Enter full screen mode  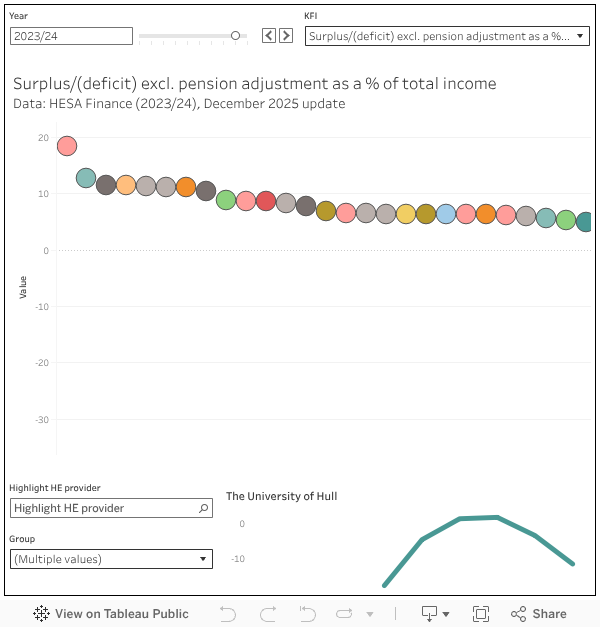[480, 614]
